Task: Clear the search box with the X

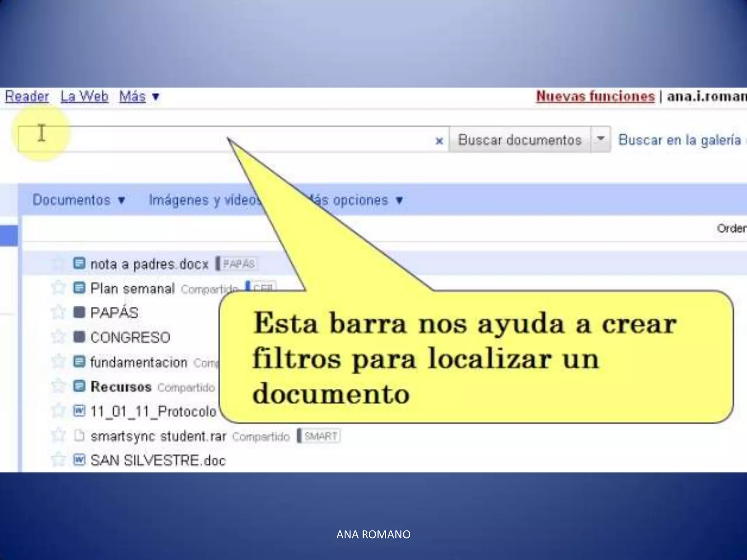Action: click(x=439, y=141)
